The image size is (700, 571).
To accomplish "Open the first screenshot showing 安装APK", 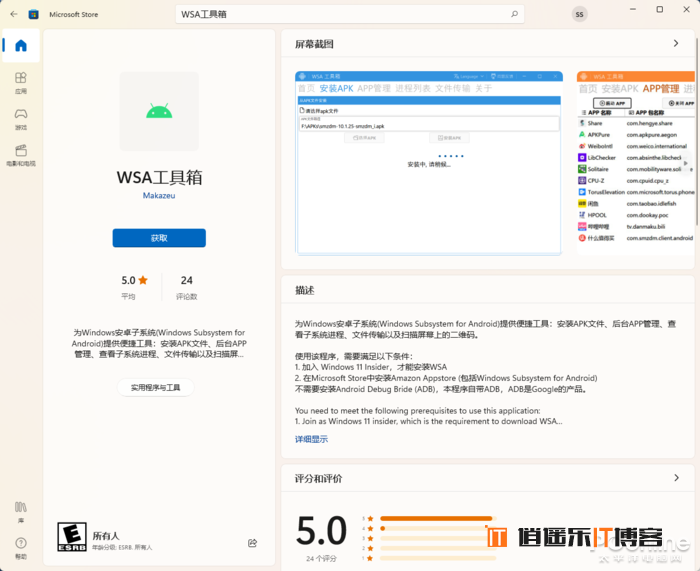I will click(429, 163).
